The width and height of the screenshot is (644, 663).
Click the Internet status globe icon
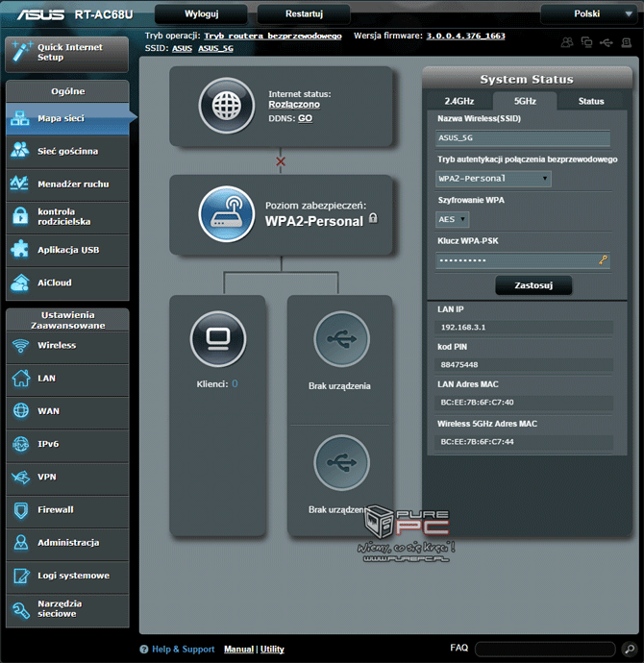point(227,106)
